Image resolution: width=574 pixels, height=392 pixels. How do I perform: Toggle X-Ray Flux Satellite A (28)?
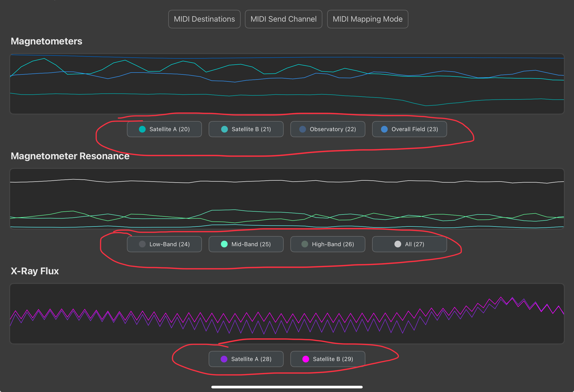point(246,359)
